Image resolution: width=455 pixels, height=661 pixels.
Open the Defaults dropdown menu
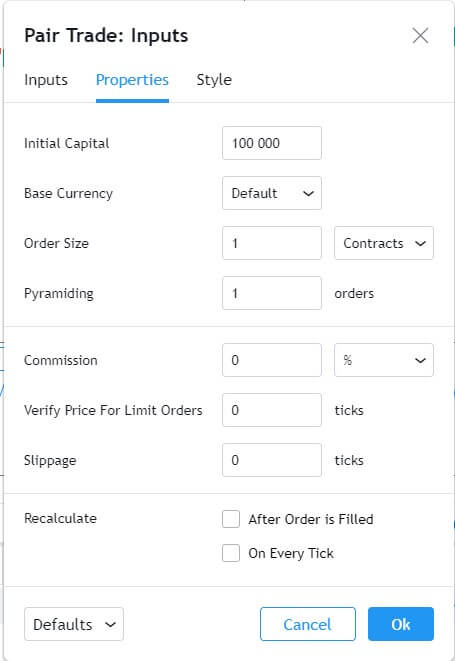click(x=74, y=624)
